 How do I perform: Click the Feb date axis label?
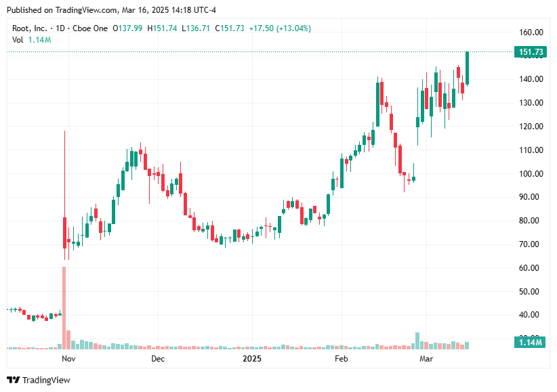pos(342,359)
